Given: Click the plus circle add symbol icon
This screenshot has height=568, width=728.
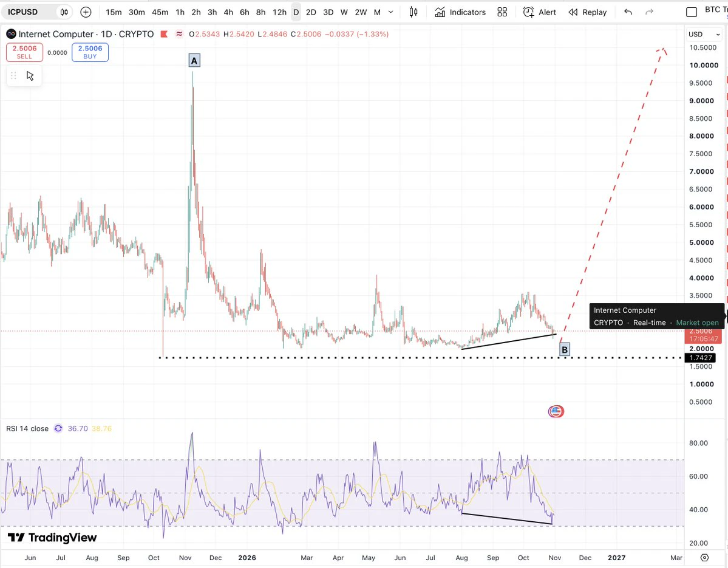Looking at the screenshot, I should pyautogui.click(x=86, y=12).
